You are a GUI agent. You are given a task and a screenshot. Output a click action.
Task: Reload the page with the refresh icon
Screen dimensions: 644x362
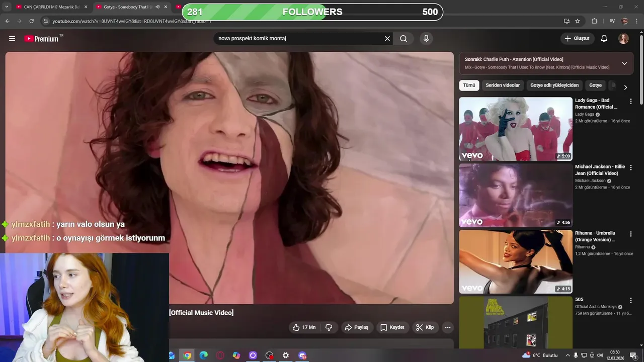click(31, 21)
